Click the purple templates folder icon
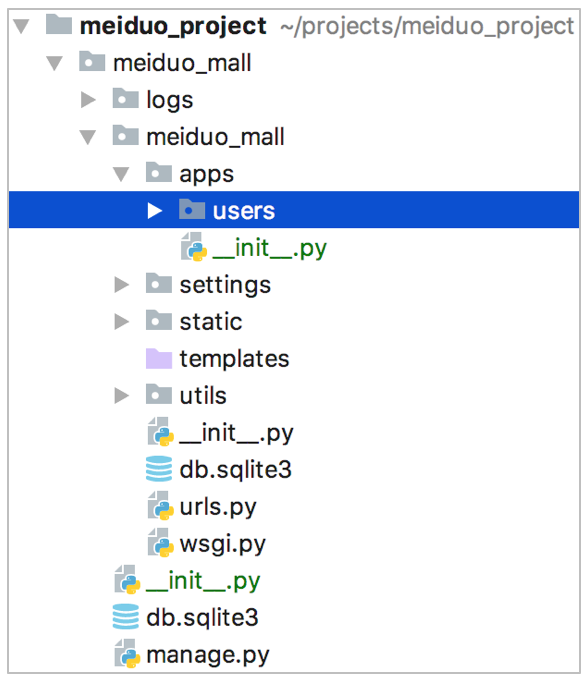Image resolution: width=588 pixels, height=680 pixels. point(159,358)
